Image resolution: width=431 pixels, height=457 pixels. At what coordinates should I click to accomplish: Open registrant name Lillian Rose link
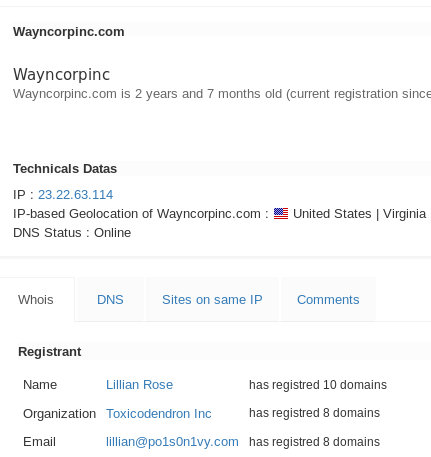pos(139,385)
